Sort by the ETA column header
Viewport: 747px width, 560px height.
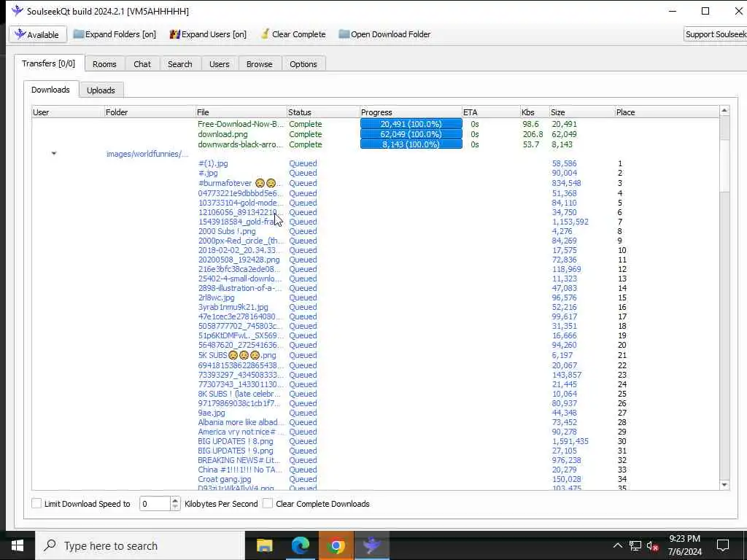tap(491, 112)
